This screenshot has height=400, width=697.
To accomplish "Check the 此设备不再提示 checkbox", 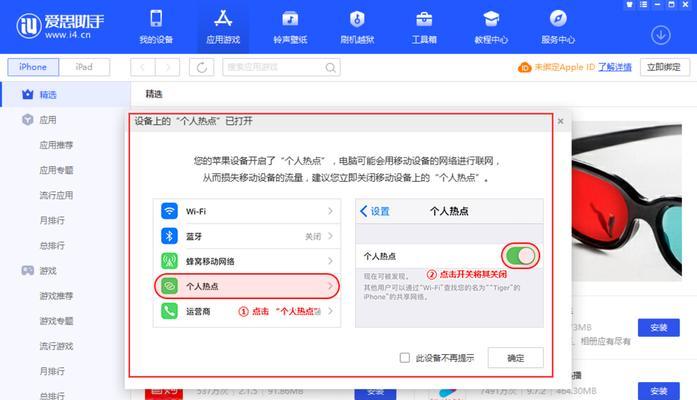I will coord(405,358).
